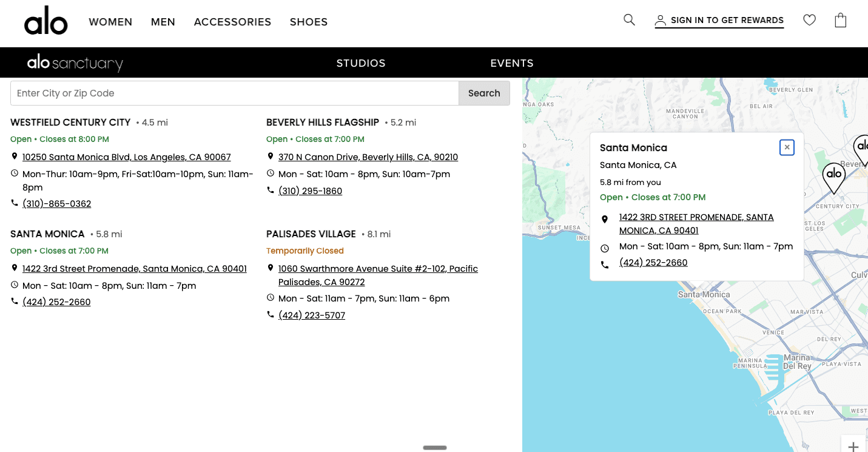This screenshot has width=868, height=452.
Task: Click the drag handle at list bottom
Action: coord(435,448)
